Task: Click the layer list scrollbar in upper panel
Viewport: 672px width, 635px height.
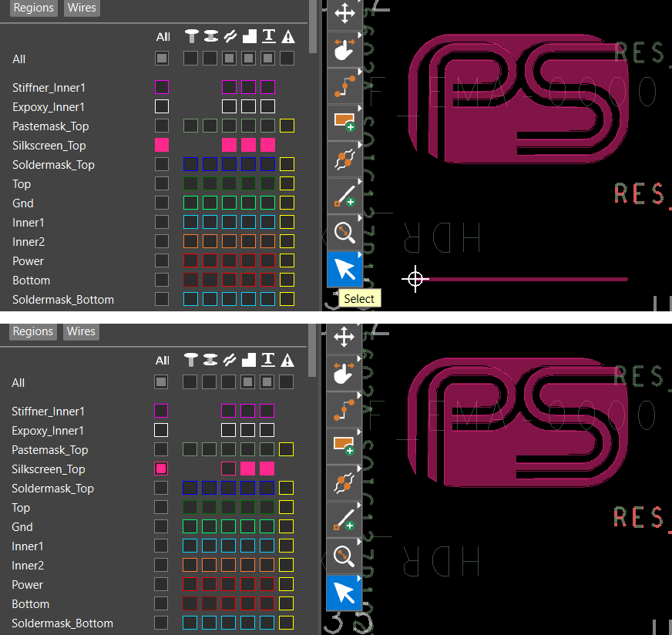Action: 313,27
